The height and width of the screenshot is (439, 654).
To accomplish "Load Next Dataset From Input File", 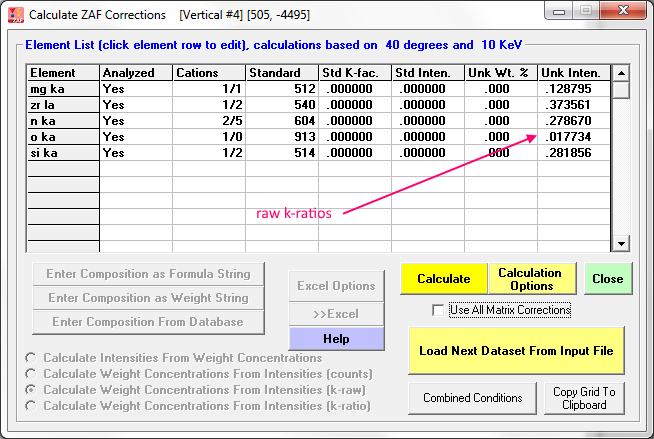I will pos(516,351).
